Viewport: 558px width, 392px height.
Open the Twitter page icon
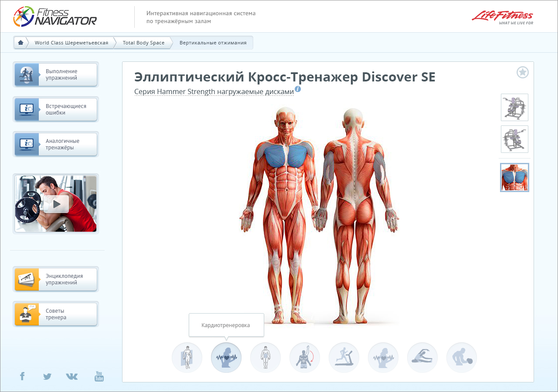click(x=47, y=376)
